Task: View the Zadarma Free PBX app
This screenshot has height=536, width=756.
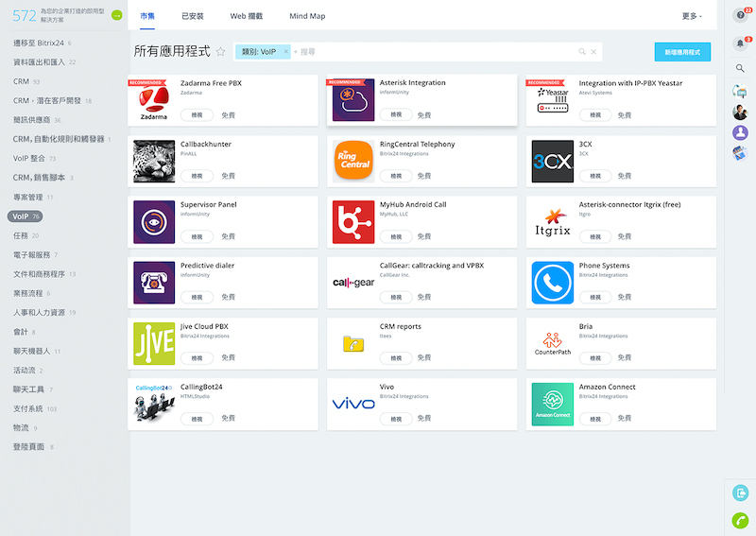Action: (197, 114)
